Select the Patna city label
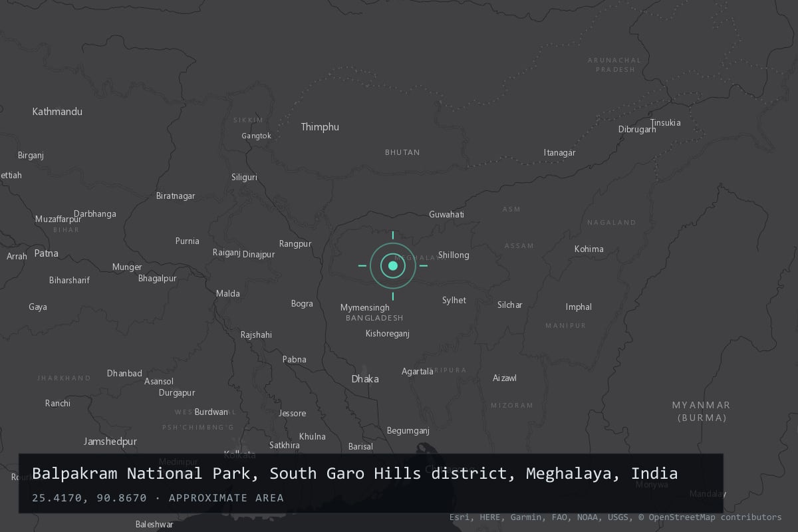This screenshot has height=532, width=798. coord(46,253)
